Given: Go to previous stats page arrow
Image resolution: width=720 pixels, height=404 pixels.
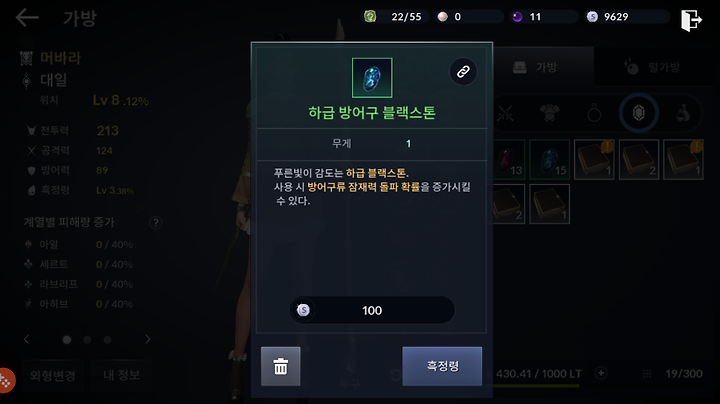Looking at the screenshot, I should pyautogui.click(x=26, y=339).
